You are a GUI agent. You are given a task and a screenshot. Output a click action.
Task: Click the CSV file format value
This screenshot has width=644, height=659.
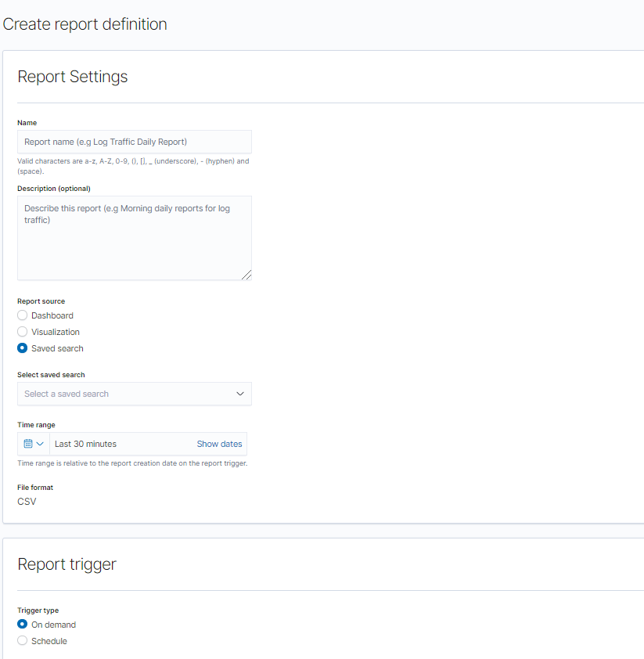[x=27, y=502]
